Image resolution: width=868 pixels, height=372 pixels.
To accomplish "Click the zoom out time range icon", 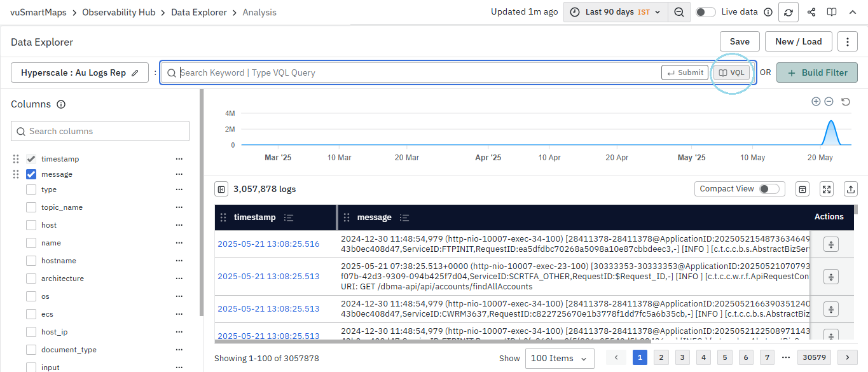I will 679,12.
